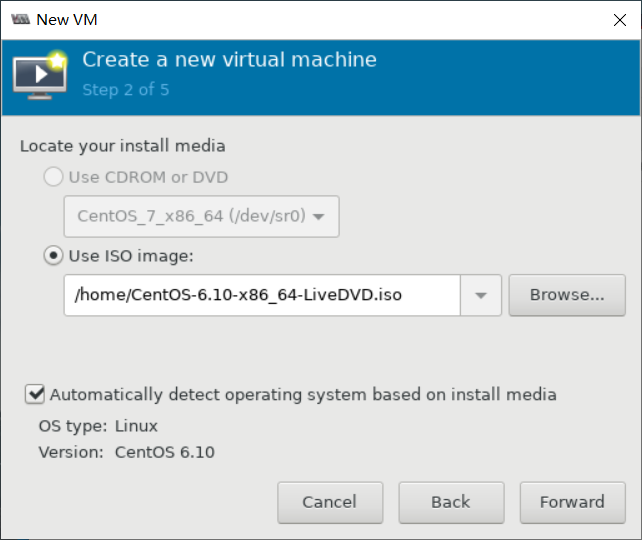Toggle the automatically detect operating system checkbox

click(35, 394)
